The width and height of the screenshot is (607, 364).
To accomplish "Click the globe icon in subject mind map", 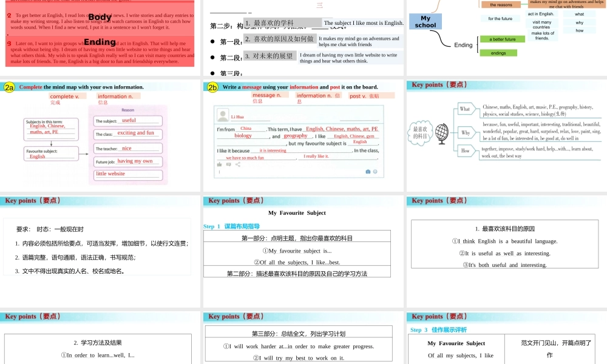I will point(442,133).
